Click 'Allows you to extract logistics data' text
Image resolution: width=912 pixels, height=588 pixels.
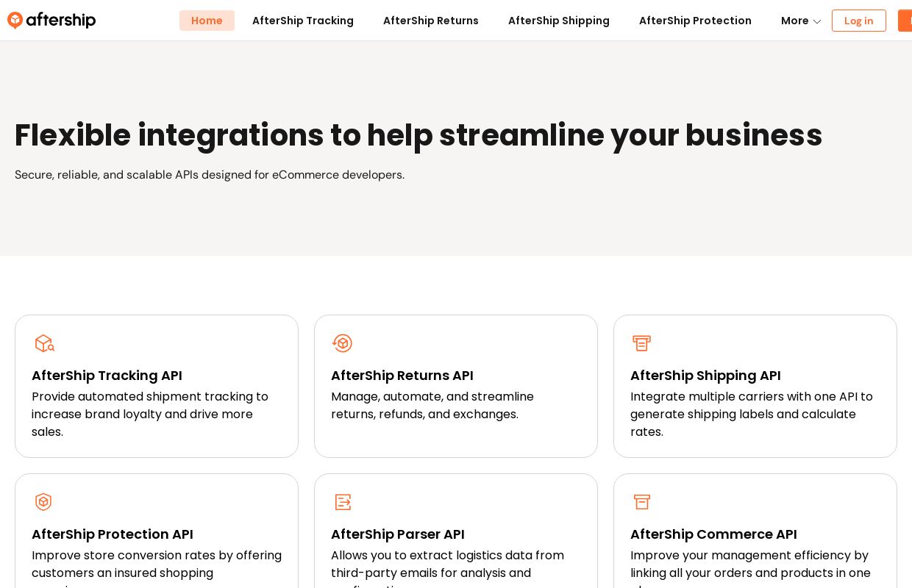(447, 567)
